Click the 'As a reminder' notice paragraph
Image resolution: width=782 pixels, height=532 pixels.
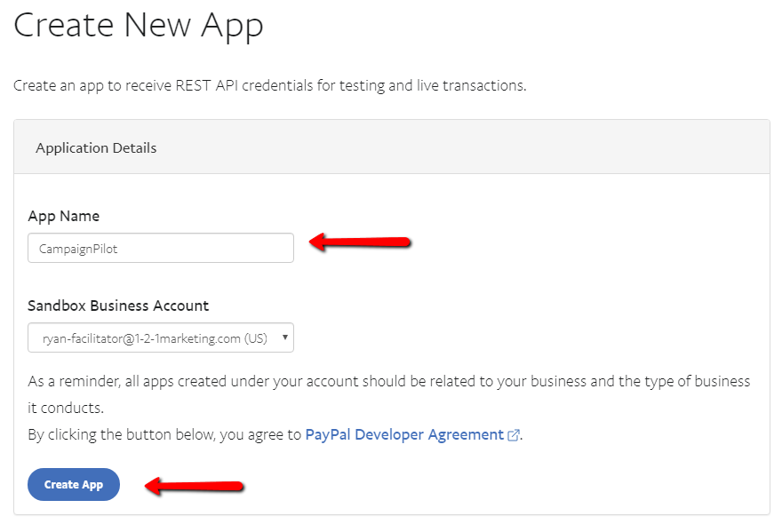coord(389,394)
